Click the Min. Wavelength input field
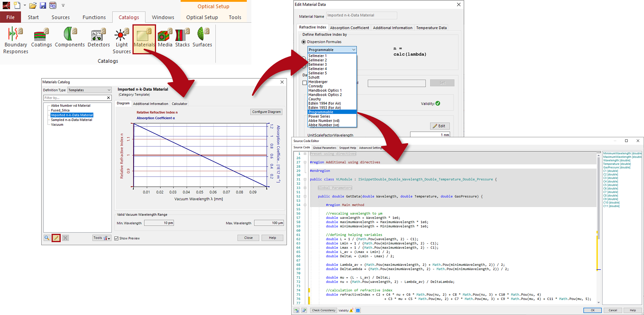This screenshot has height=315, width=644. [x=159, y=223]
